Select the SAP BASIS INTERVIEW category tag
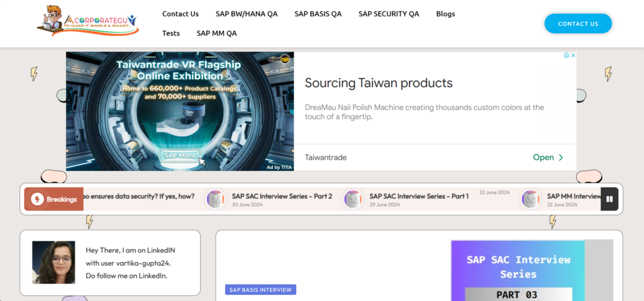This screenshot has width=644, height=301. (x=260, y=290)
